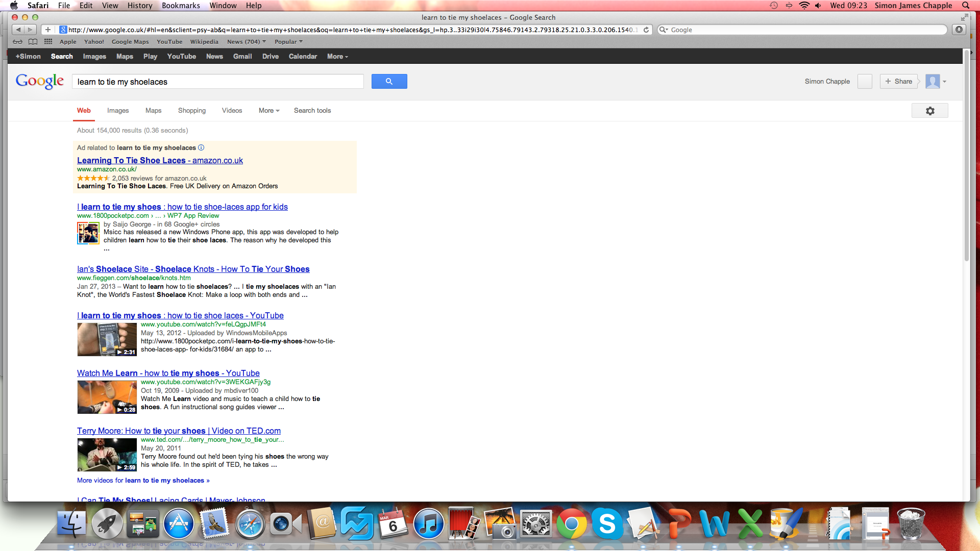Viewport: 980px width, 551px height.
Task: Open Terry Moore TED video result
Action: click(179, 431)
